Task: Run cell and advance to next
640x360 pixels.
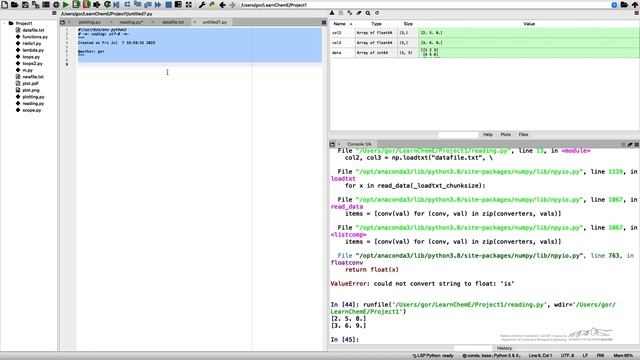Action: point(87,4)
